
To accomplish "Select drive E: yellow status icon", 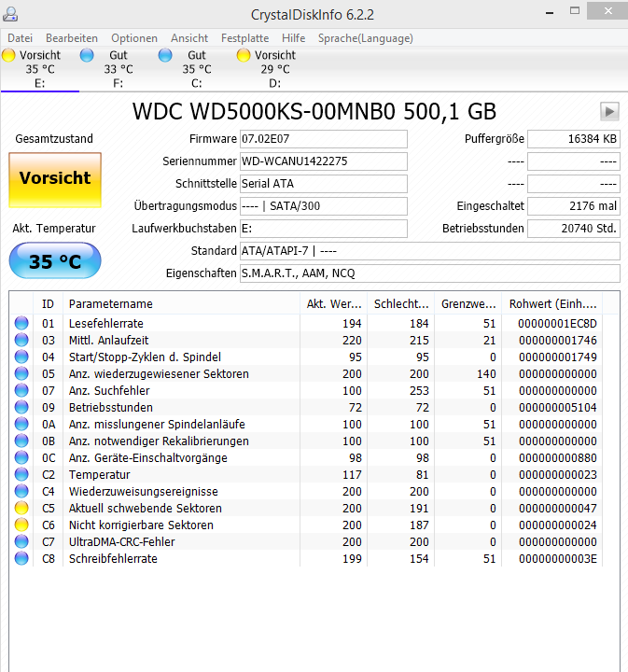I will [x=8, y=55].
